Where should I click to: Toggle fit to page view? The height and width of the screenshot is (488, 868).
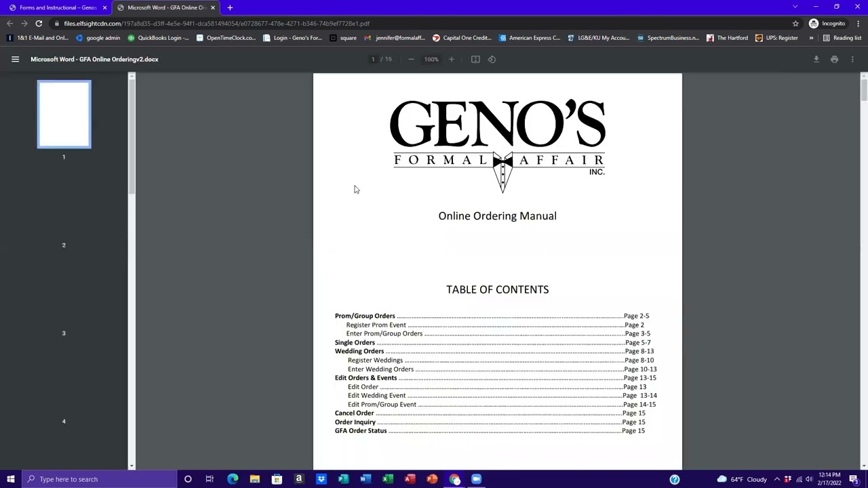pyautogui.click(x=475, y=59)
